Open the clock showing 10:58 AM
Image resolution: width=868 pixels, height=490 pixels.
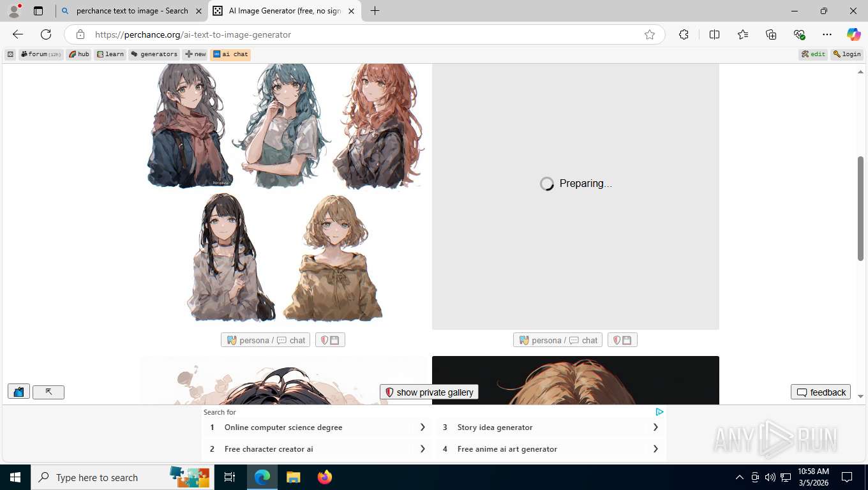coord(813,477)
